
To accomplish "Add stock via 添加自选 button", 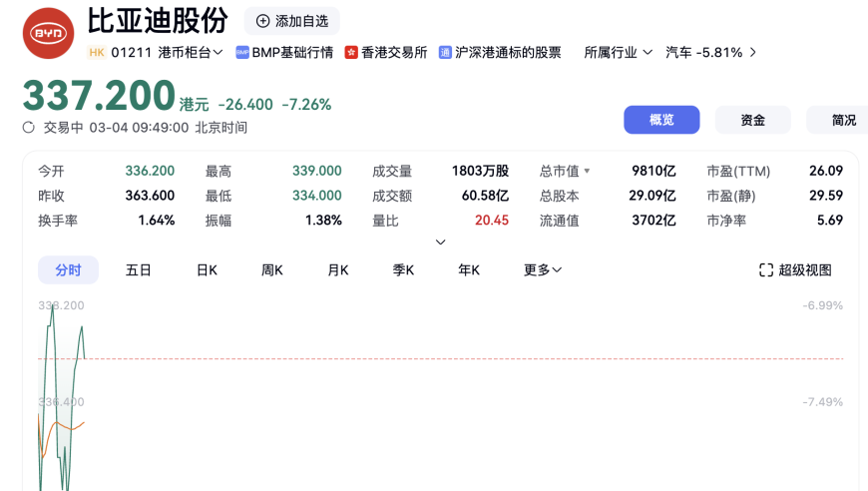I will pyautogui.click(x=291, y=21).
